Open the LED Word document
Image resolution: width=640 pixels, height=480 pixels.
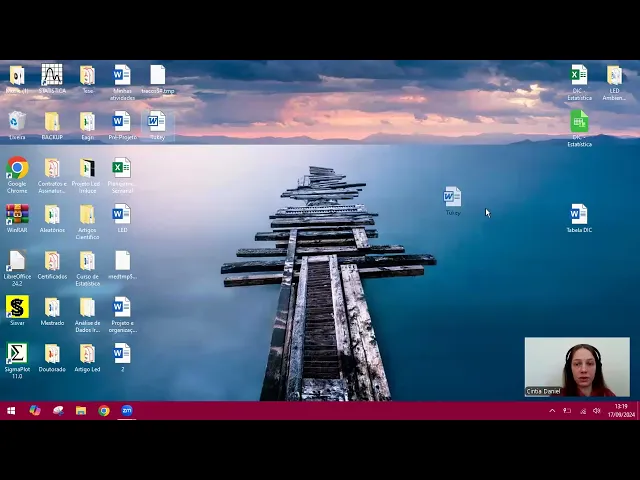point(122,218)
